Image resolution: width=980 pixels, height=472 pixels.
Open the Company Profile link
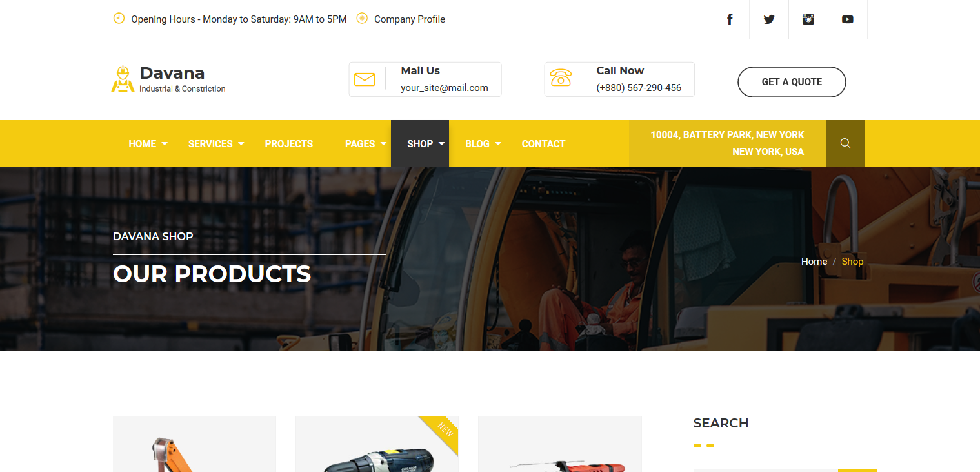click(x=410, y=19)
